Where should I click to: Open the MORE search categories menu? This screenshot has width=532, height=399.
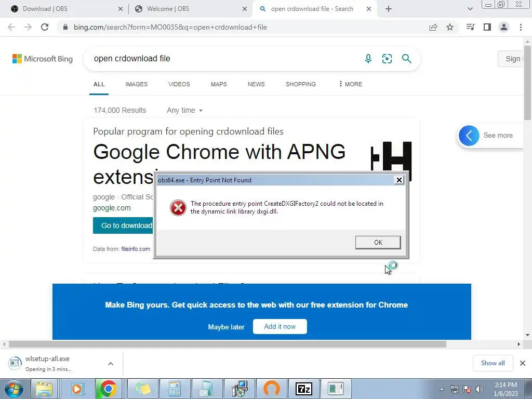pyautogui.click(x=351, y=84)
